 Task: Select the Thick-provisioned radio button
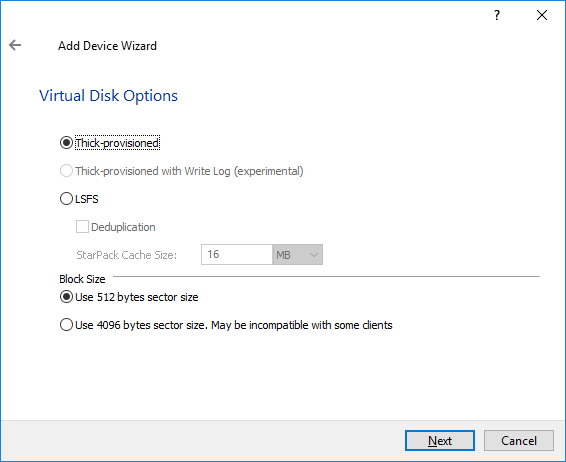66,143
